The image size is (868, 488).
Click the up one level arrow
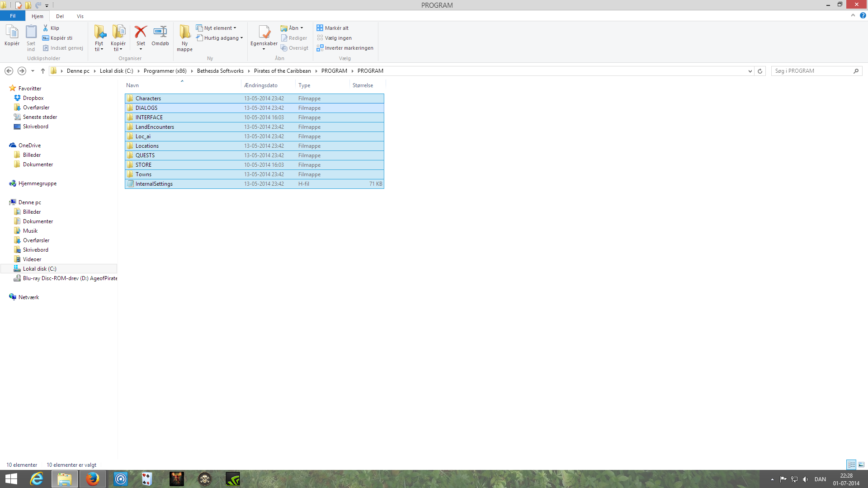pyautogui.click(x=43, y=71)
